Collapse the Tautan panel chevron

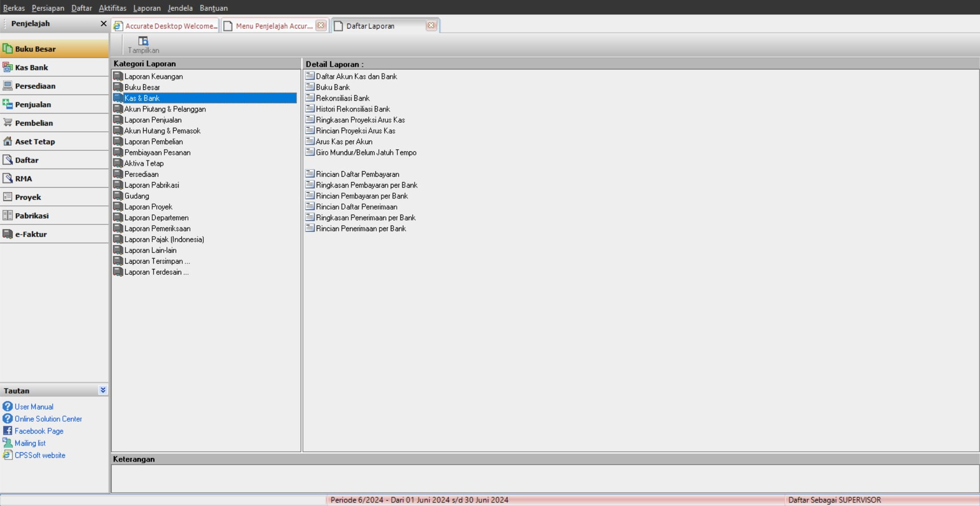pos(103,390)
